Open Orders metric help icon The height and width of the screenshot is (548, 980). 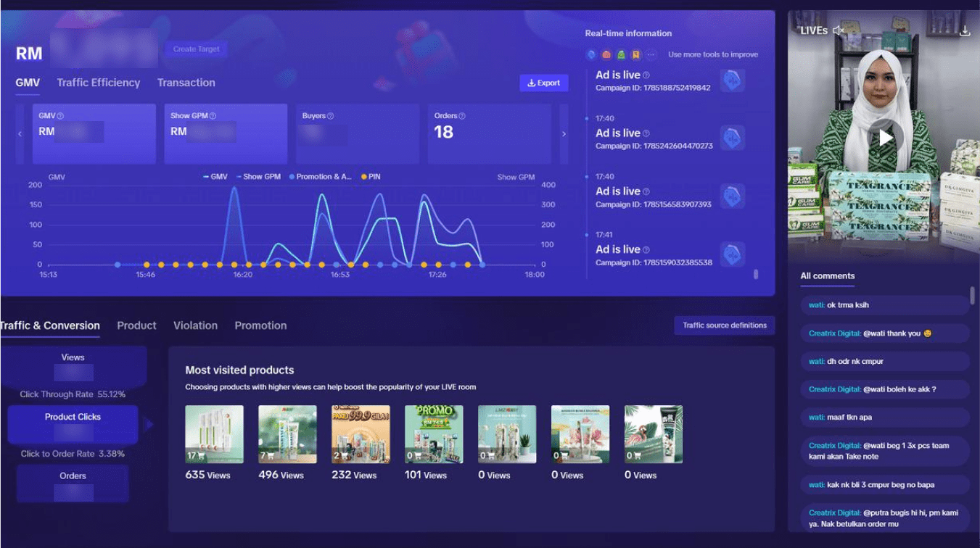click(462, 116)
